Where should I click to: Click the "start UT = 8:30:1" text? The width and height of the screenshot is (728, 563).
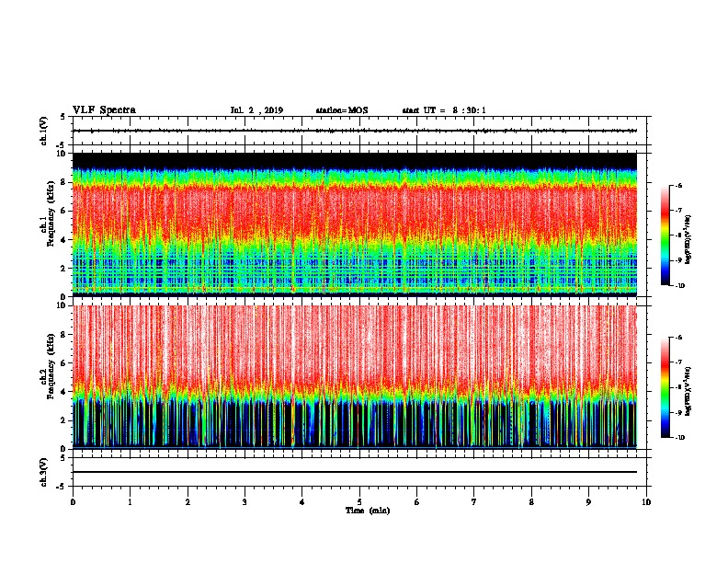click(x=444, y=110)
